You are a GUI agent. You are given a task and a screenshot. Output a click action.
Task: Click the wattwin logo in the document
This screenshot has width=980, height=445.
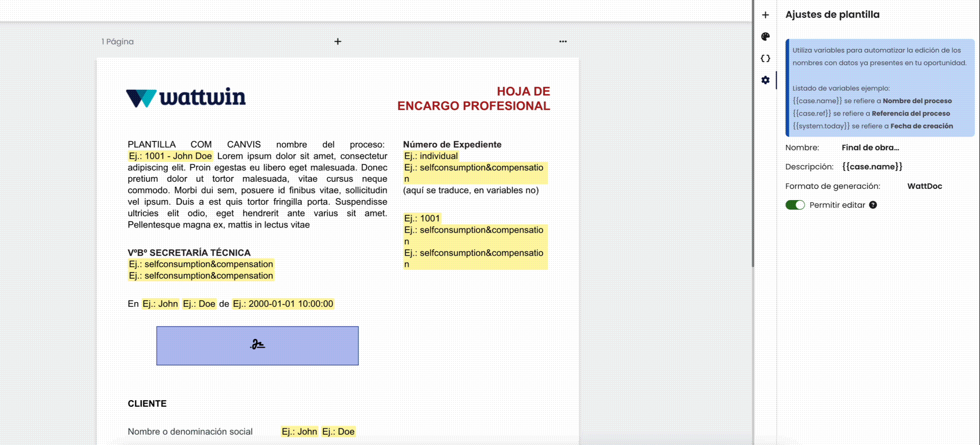pos(186,97)
